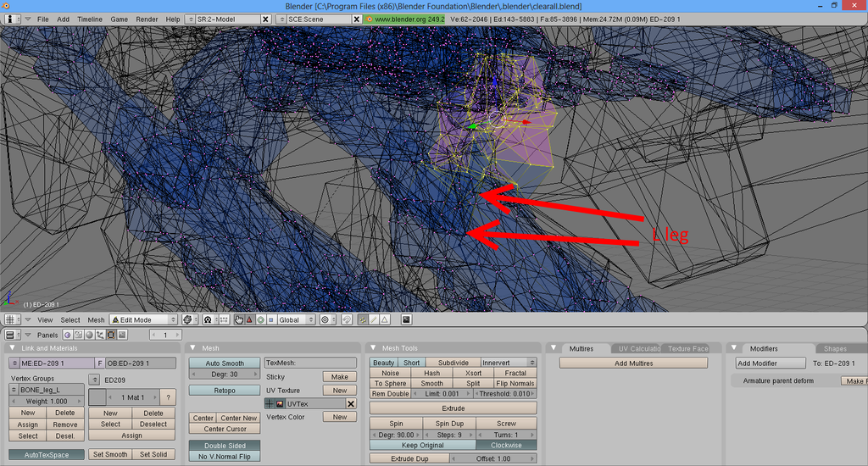The image size is (868, 466).
Task: Open the Help menu
Action: coord(173,19)
